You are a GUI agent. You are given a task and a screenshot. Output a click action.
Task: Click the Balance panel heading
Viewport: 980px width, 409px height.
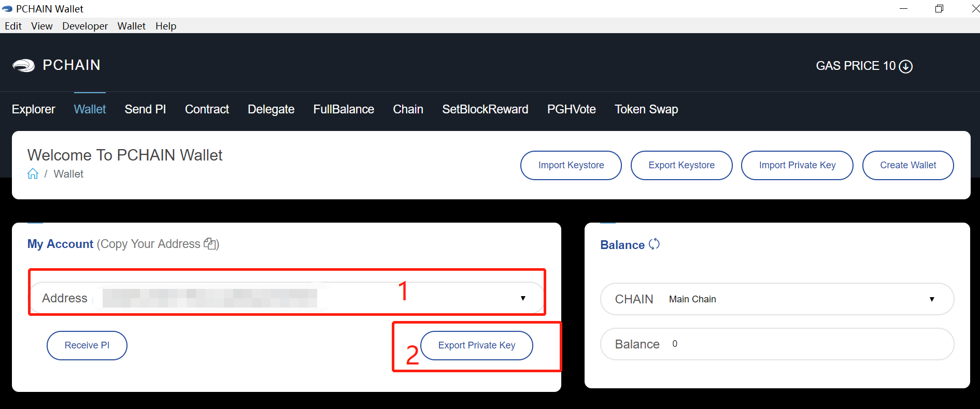pyautogui.click(x=622, y=245)
